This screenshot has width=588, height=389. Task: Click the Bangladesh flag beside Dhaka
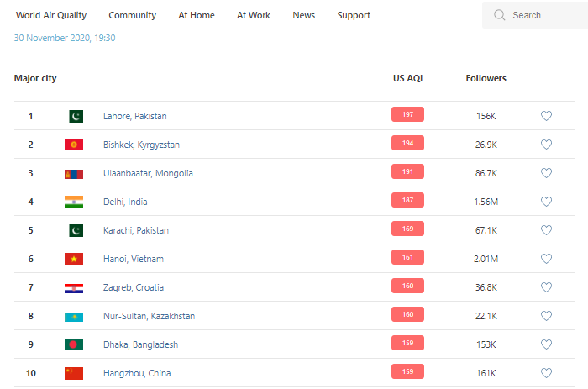[x=74, y=344]
